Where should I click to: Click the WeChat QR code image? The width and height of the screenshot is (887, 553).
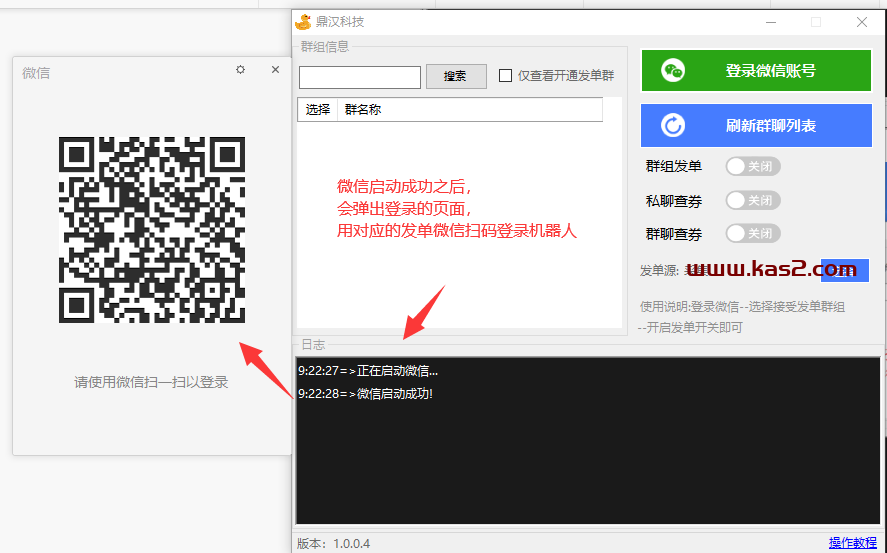[x=152, y=230]
